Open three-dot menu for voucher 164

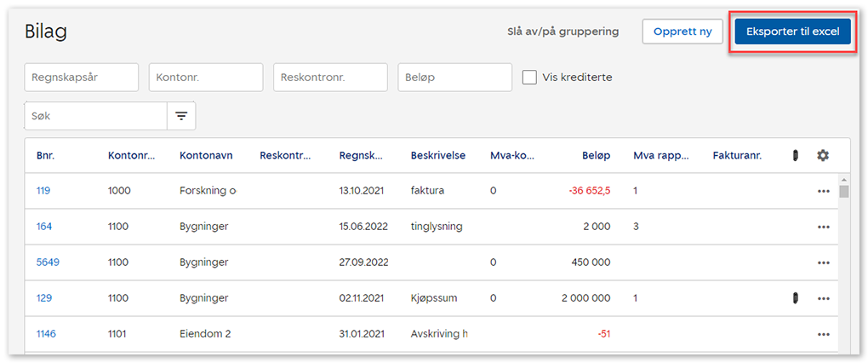(x=823, y=227)
